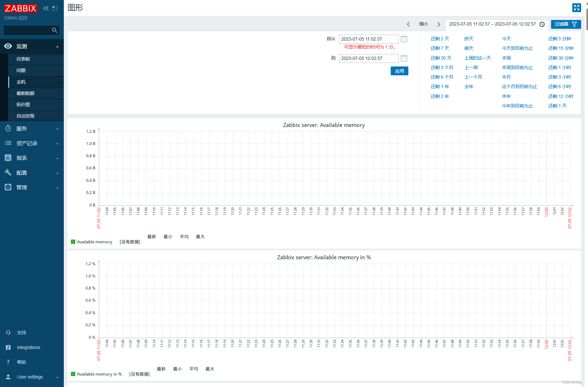This screenshot has width=588, height=387.
Task: Open 自动发现 menu item
Action: [36, 116]
